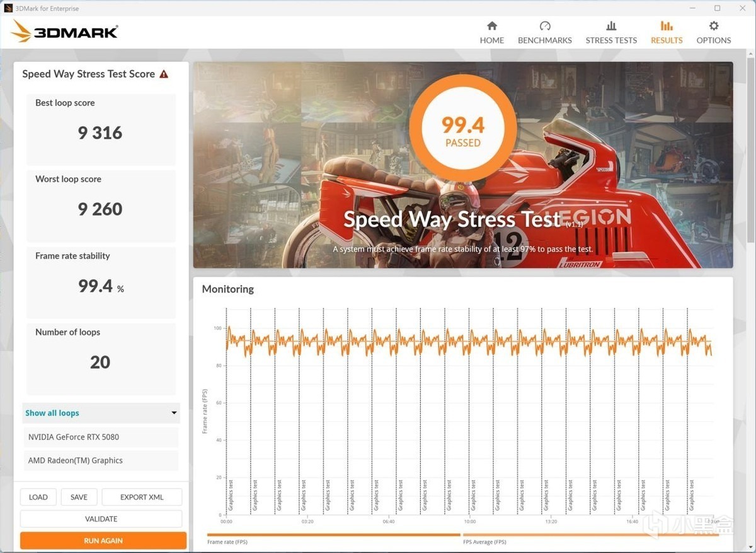The image size is (756, 553).
Task: Open the STRESS TESTS tab
Action: 611,33
